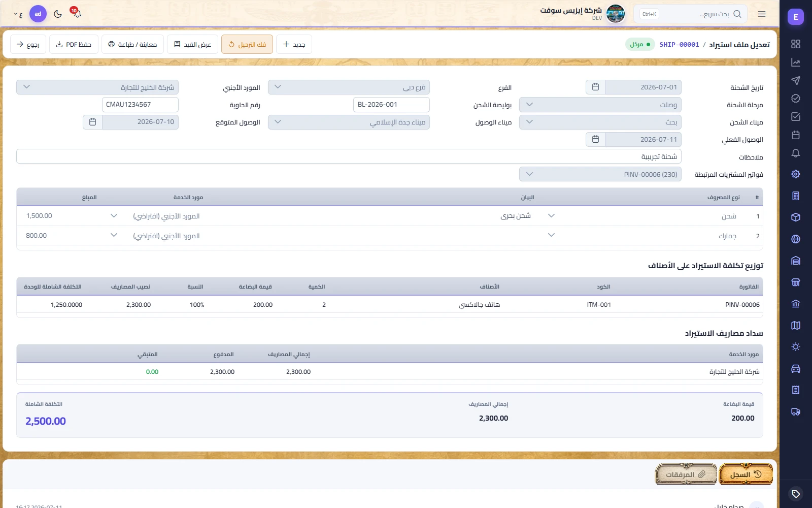The height and width of the screenshot is (508, 812).
Task: Click amount cell 800.00
Action: tap(36, 236)
